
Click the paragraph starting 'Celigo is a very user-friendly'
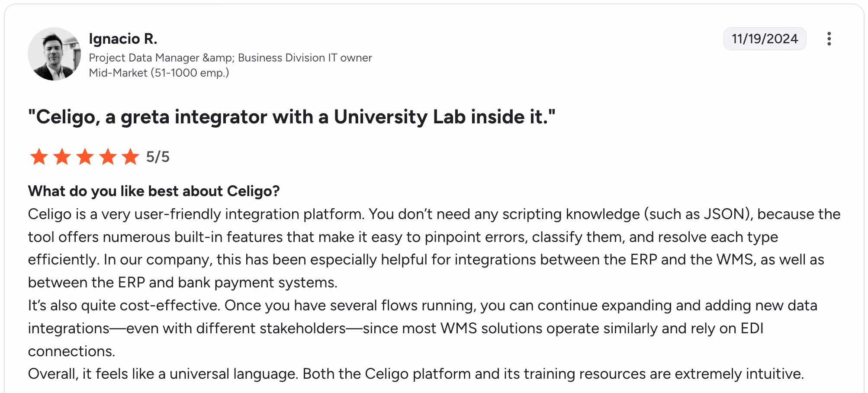click(x=434, y=248)
